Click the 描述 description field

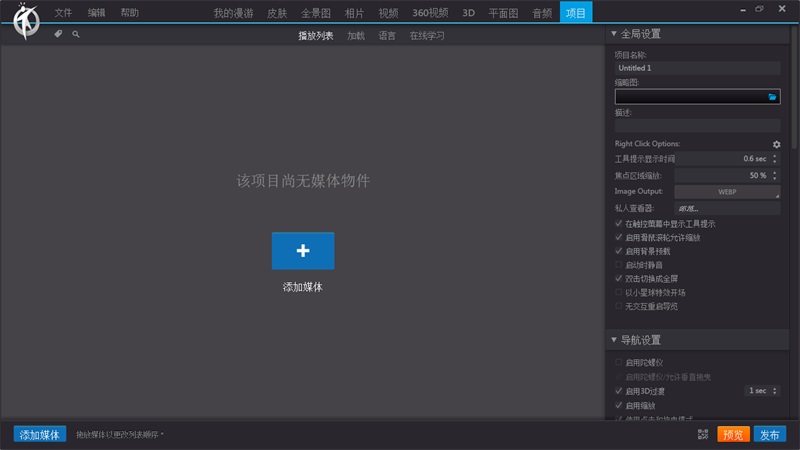697,126
